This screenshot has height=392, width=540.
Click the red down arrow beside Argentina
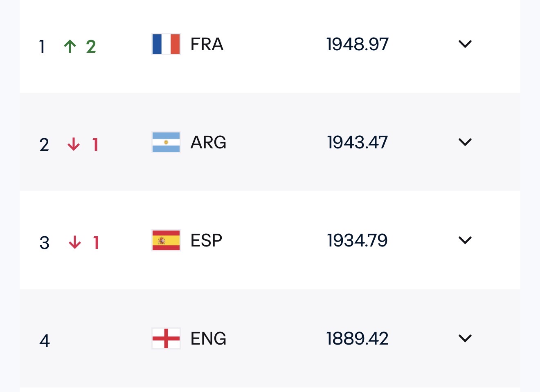[x=74, y=144]
